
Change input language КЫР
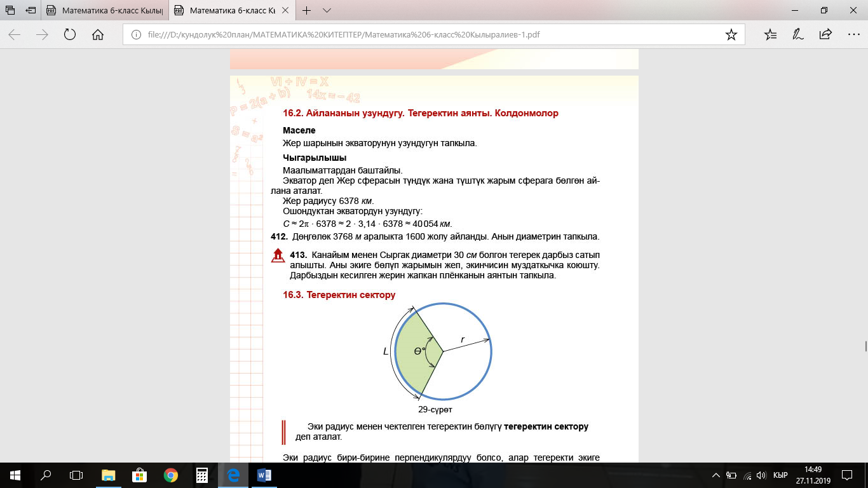780,475
